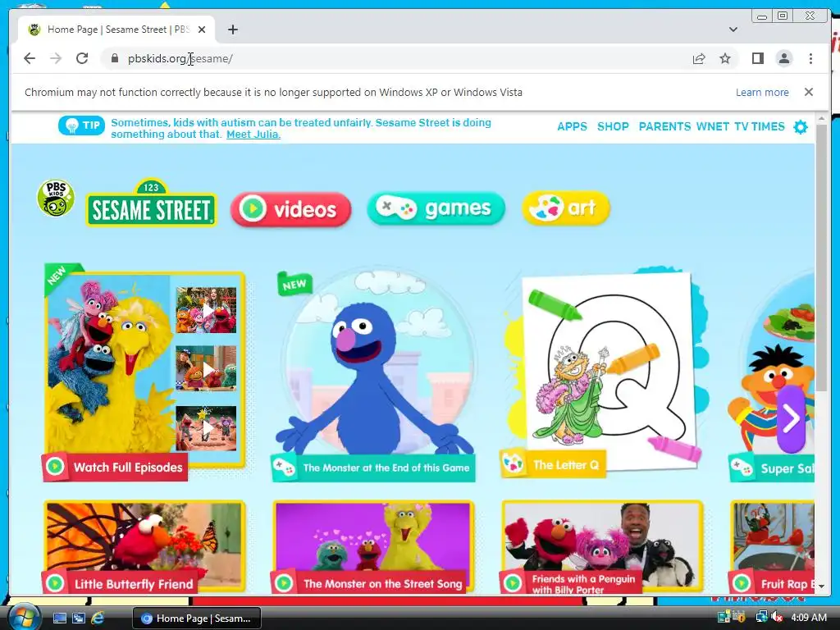Image resolution: width=840 pixels, height=630 pixels.
Task: Close the Sesame Street browser tab
Action: click(x=202, y=30)
